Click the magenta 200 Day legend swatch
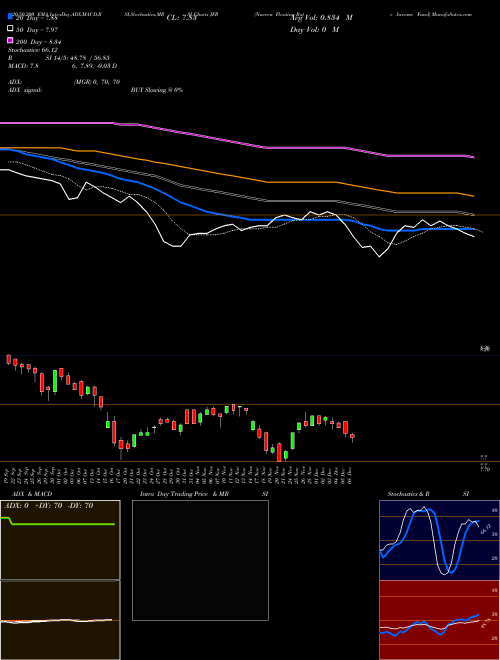The image size is (500, 660). (11, 40)
